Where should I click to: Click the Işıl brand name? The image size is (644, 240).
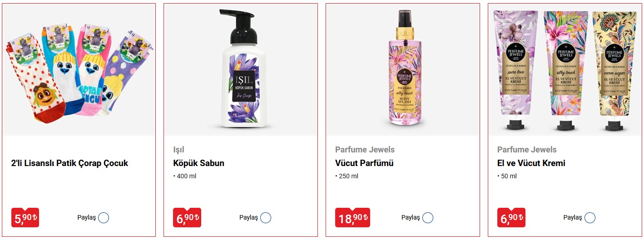point(178,150)
